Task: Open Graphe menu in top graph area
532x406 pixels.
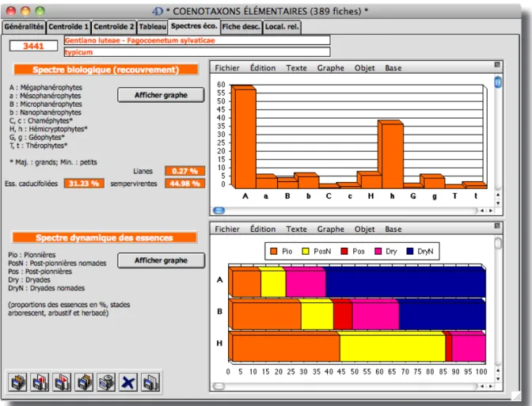Action: tap(330, 68)
